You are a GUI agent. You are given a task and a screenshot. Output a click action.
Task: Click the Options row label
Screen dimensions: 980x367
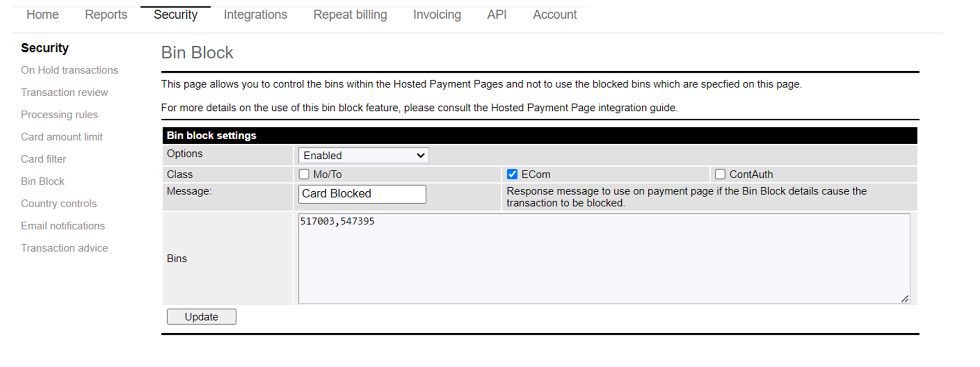[x=185, y=153]
